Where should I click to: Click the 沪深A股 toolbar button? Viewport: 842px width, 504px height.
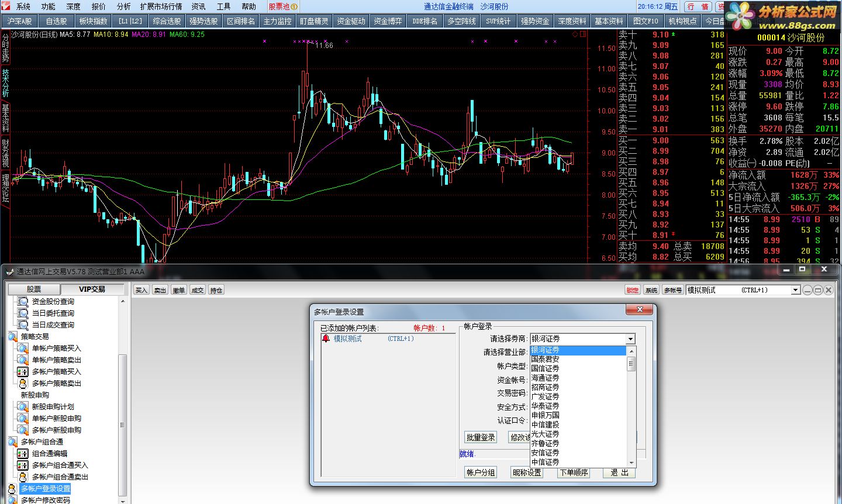coord(20,21)
